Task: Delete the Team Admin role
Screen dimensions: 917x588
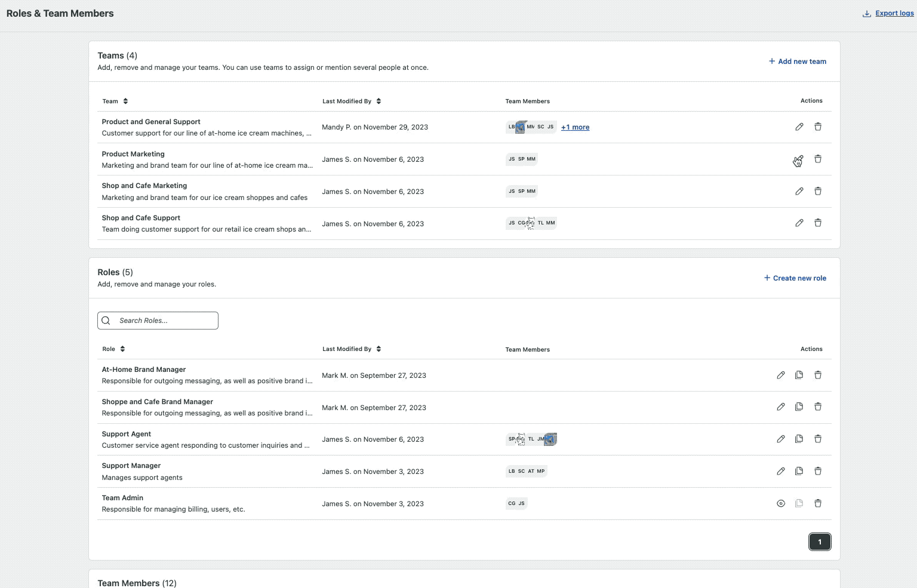Action: point(818,503)
